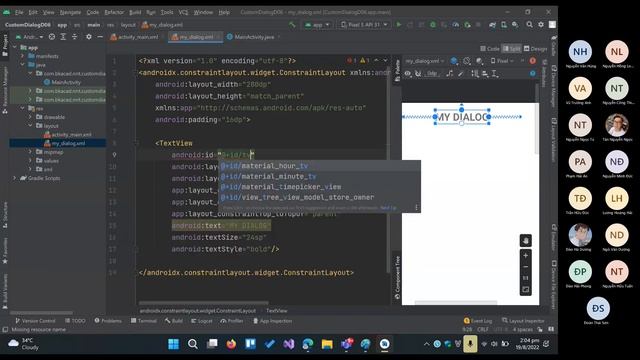Image resolution: width=640 pixels, height=360 pixels.
Task: Open the App Inspection tool window
Action: pos(272,321)
